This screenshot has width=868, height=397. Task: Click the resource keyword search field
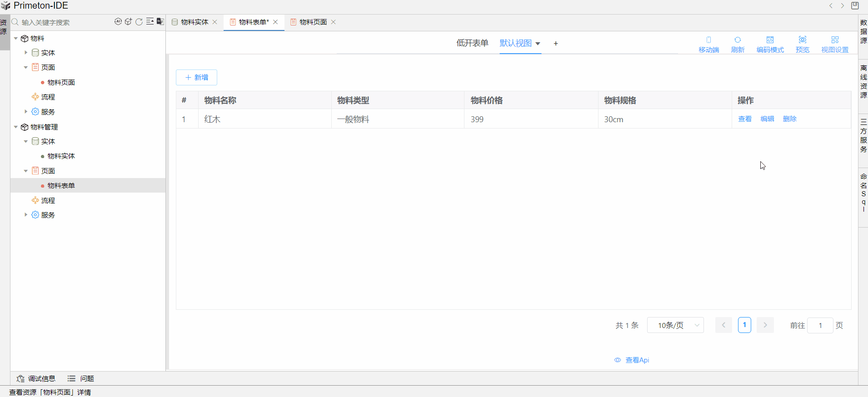64,22
